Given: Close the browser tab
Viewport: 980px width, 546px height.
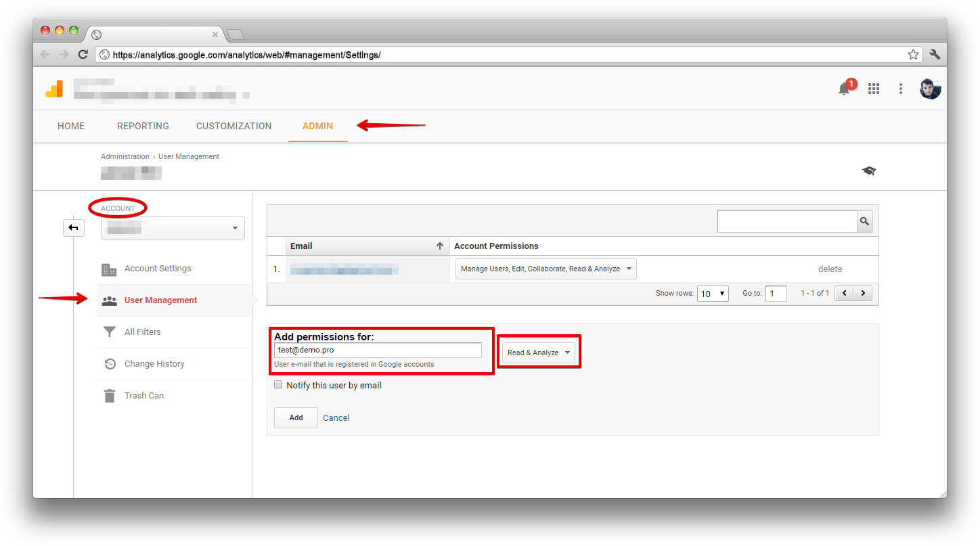Looking at the screenshot, I should (215, 35).
